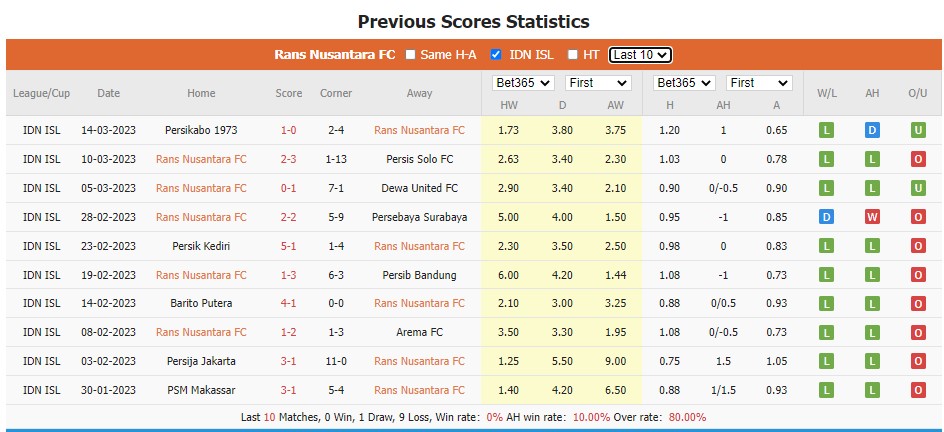Click the O over/under badge for Persis Solo match
Screen dimensions: 944x432
point(917,159)
